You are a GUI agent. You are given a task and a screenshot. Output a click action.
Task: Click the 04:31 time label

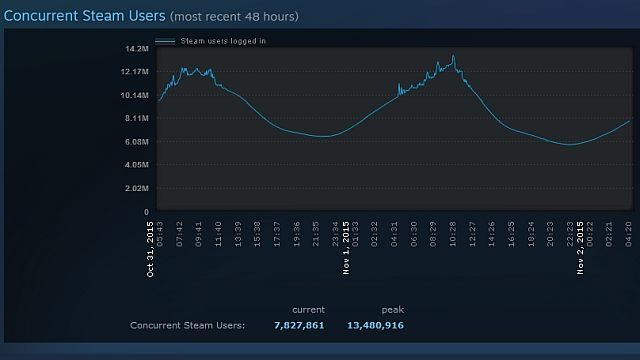pos(394,234)
